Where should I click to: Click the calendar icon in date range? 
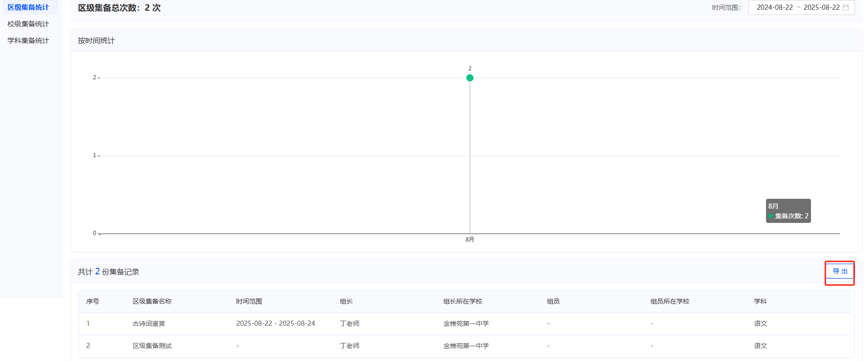[x=846, y=7]
